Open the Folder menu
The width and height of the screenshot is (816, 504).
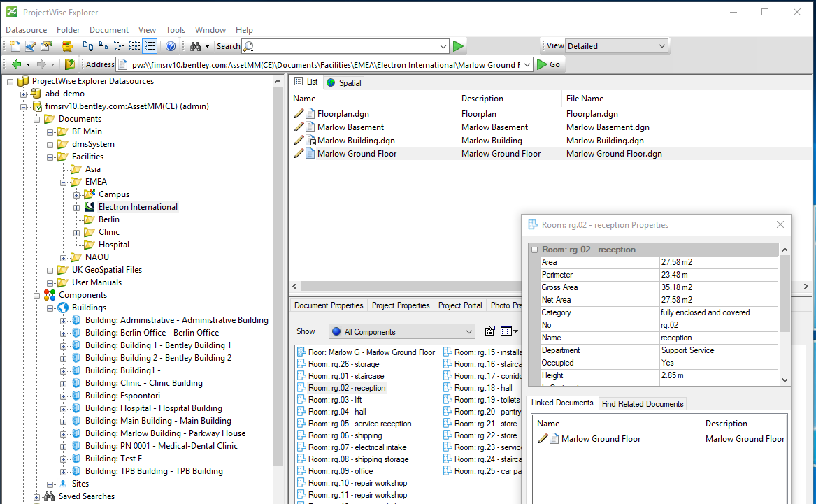(68, 30)
